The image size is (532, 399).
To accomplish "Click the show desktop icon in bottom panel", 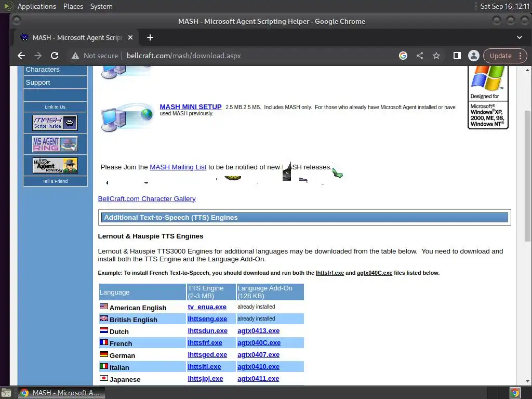I will click(x=6, y=393).
